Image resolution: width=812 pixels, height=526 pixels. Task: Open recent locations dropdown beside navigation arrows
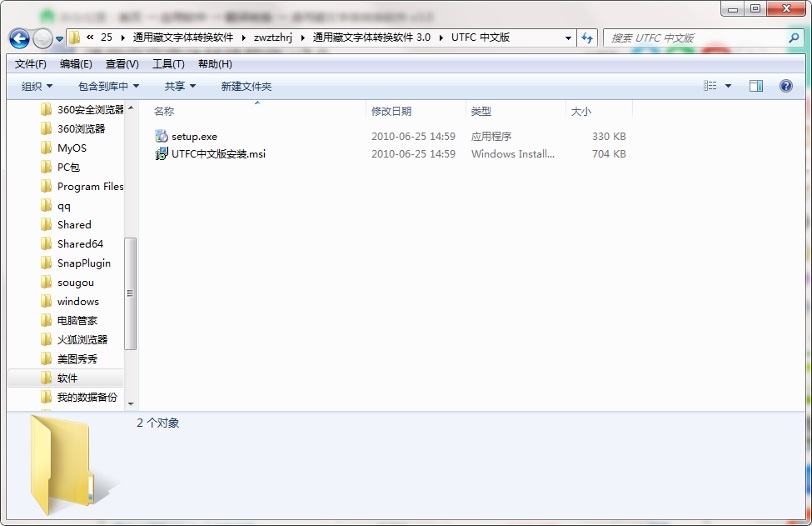[60, 38]
